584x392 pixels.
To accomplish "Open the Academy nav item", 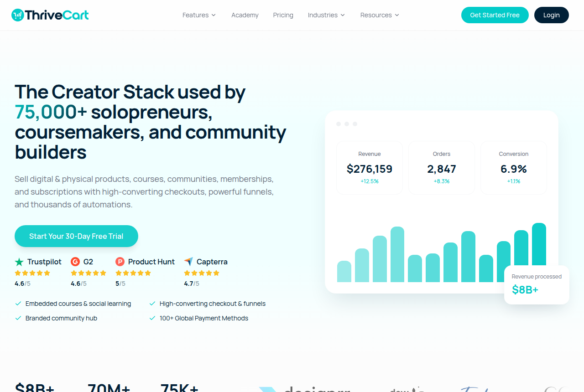I will [x=245, y=15].
